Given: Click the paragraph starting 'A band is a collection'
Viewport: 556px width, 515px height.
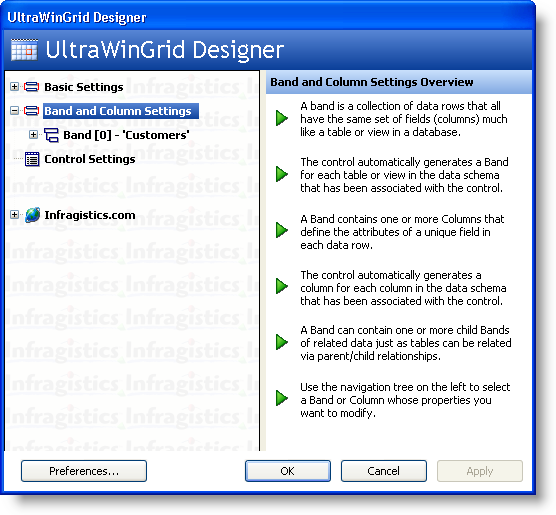Looking at the screenshot, I should (x=404, y=119).
